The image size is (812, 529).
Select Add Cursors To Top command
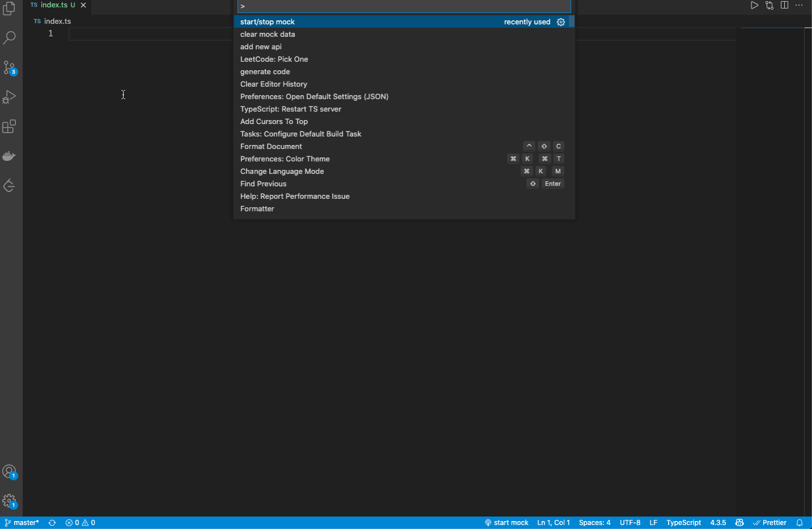[404, 122]
